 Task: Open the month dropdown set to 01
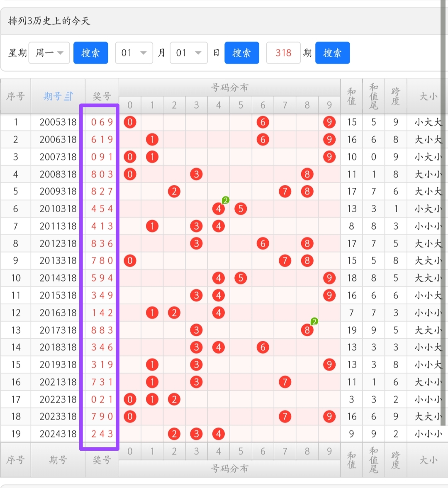pyautogui.click(x=134, y=53)
